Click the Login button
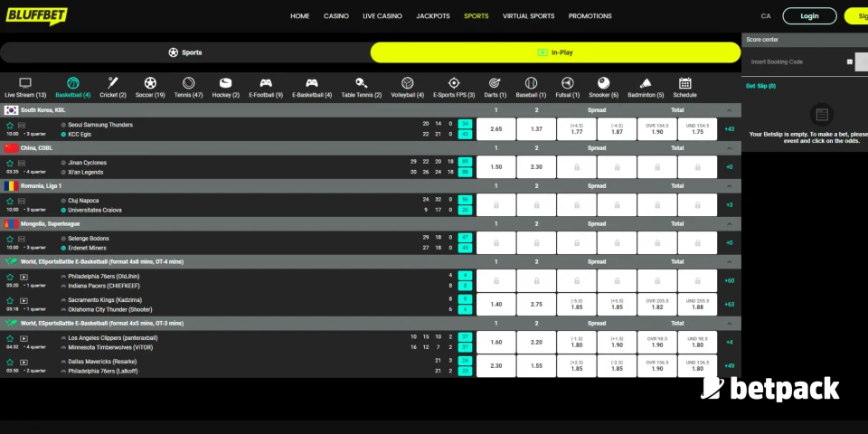 (809, 16)
